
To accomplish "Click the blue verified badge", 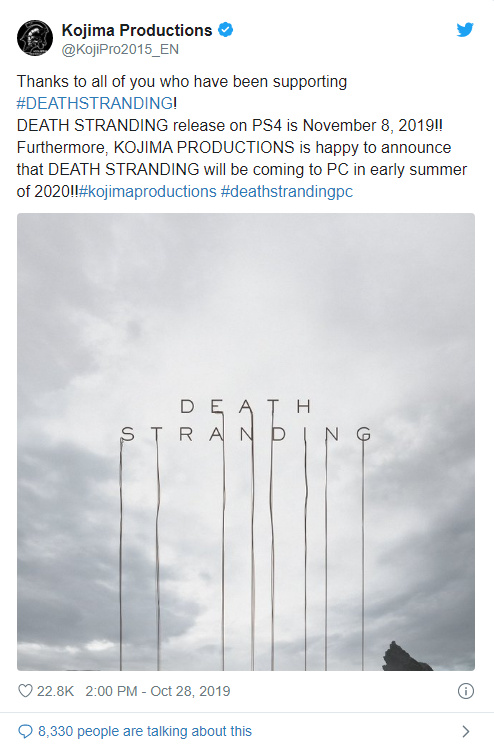I will point(226,30).
